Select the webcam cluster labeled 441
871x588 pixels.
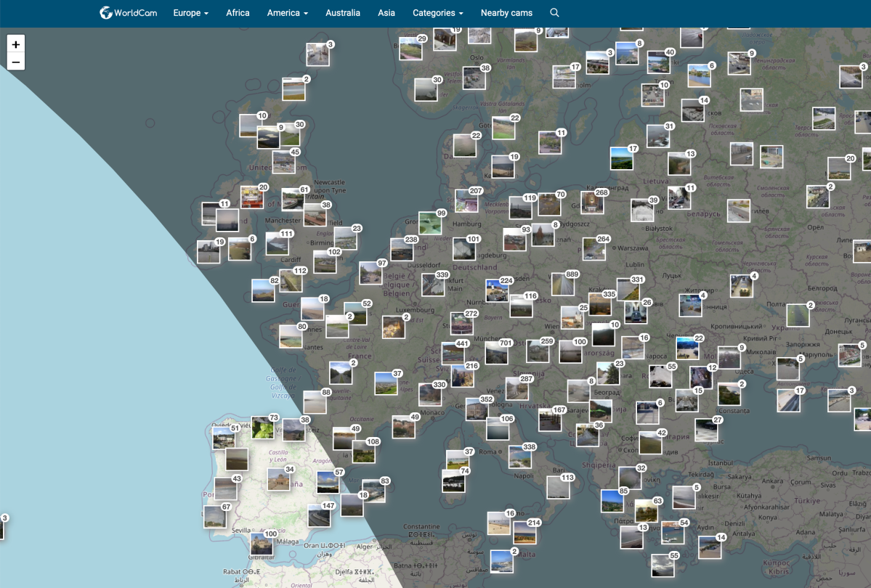point(453,353)
